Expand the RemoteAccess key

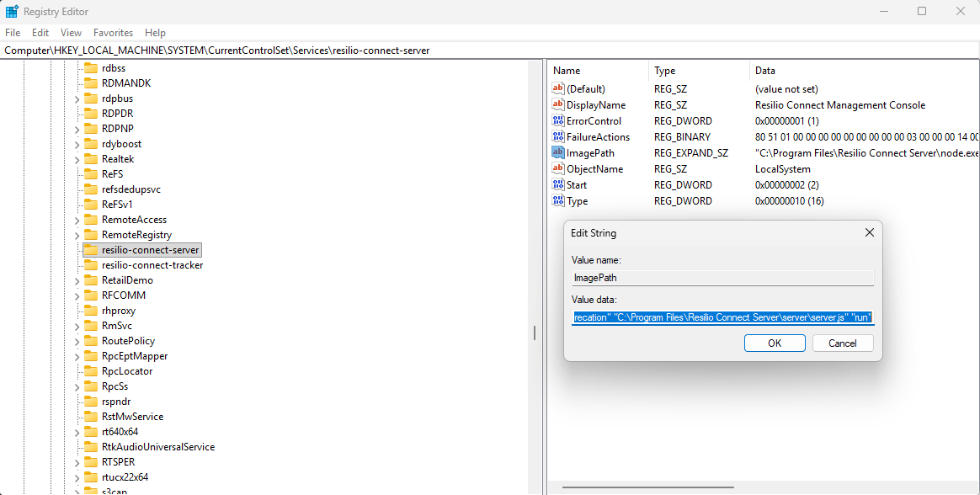pyautogui.click(x=77, y=220)
